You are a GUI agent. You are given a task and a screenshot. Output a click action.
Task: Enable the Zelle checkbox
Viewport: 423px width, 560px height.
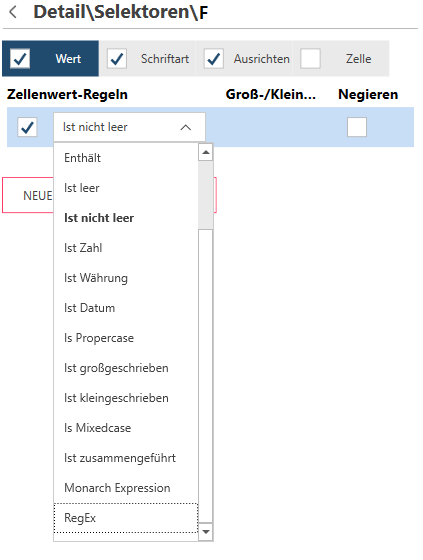[x=310, y=59]
